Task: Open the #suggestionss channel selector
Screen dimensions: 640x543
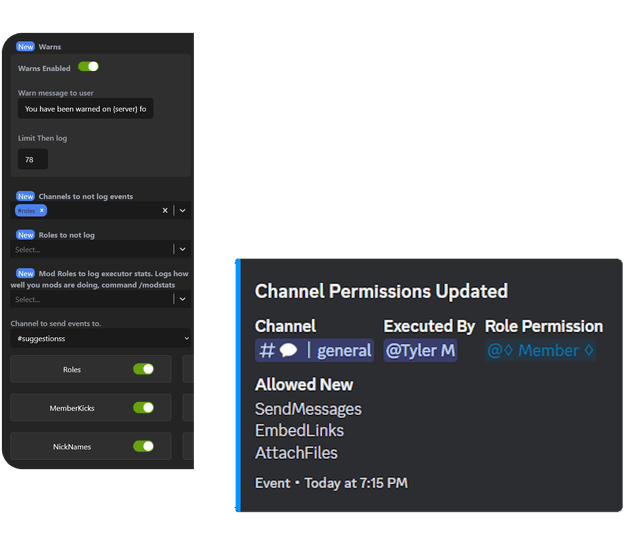Action: point(100,339)
